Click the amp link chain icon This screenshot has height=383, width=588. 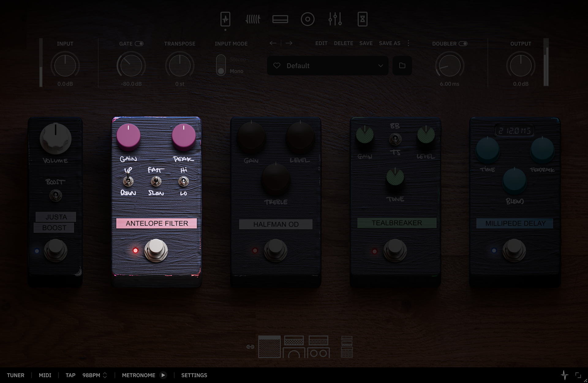pos(250,347)
